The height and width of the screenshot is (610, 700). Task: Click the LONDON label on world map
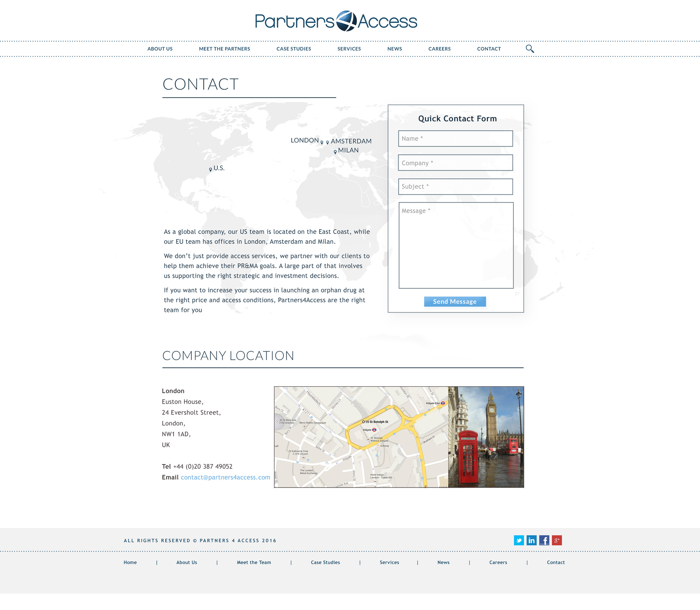tap(304, 140)
